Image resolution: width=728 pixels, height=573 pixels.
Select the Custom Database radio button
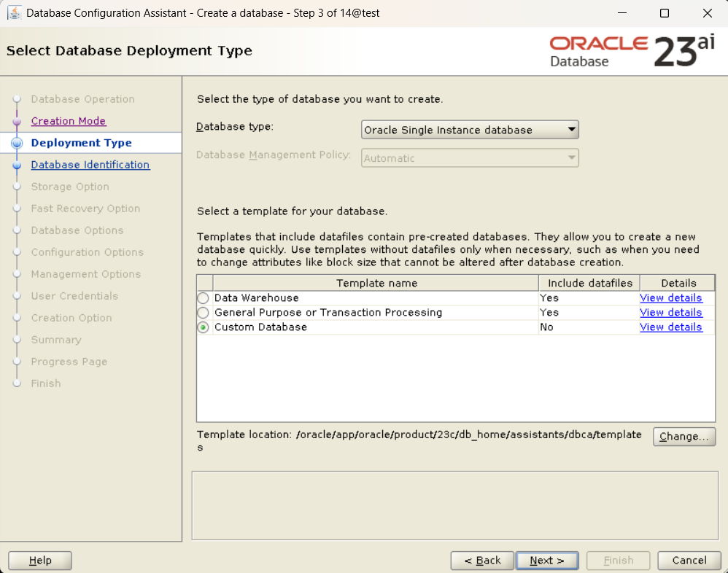(x=203, y=327)
